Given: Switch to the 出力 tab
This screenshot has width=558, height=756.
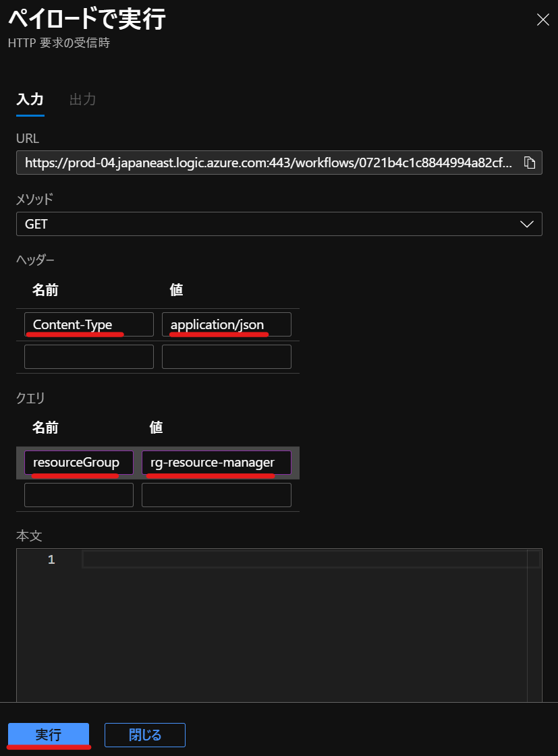Looking at the screenshot, I should [x=82, y=99].
